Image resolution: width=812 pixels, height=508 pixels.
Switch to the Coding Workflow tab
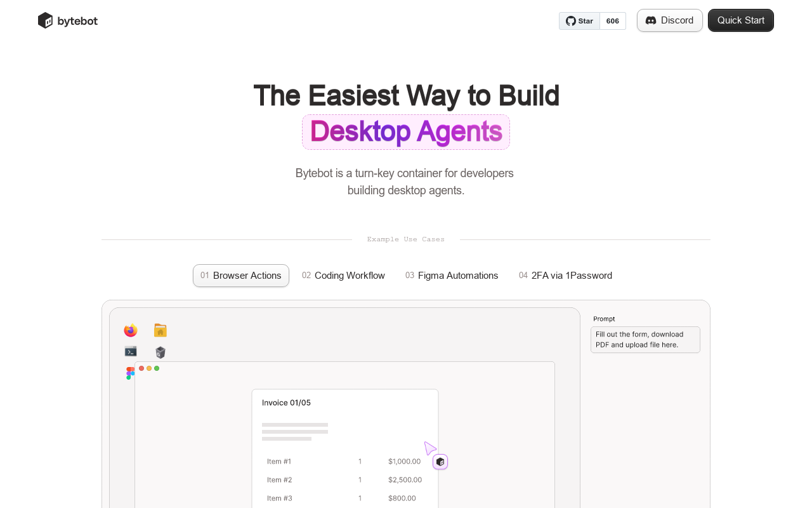343,276
